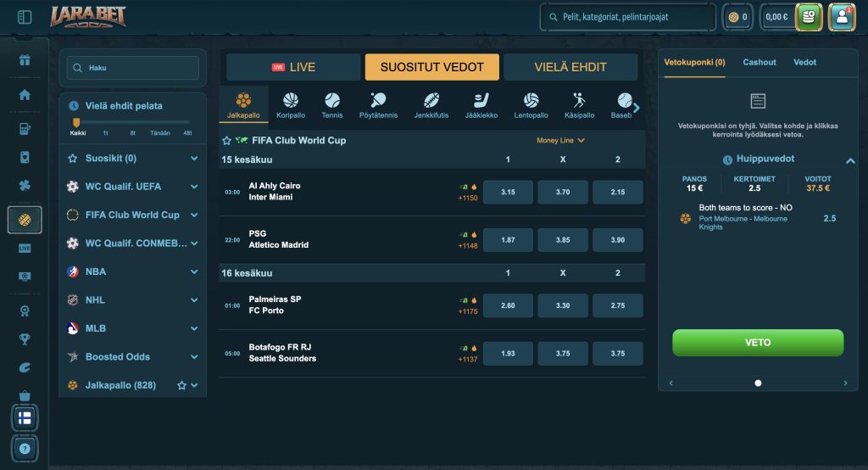Switch language with the Finnish flag icon

click(x=25, y=418)
